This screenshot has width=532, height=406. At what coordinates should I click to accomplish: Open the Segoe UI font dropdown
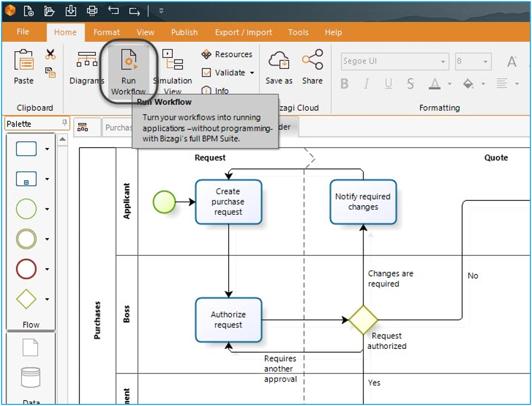tap(443, 61)
